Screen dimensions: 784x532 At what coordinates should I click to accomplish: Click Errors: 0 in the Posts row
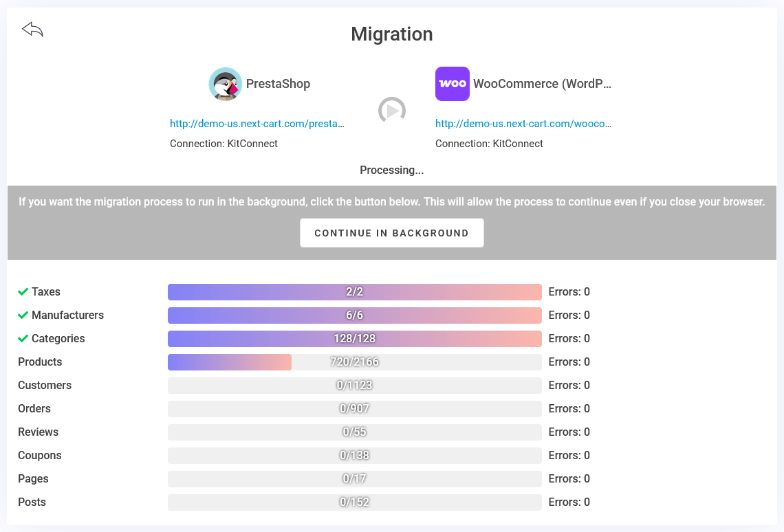[x=569, y=502]
